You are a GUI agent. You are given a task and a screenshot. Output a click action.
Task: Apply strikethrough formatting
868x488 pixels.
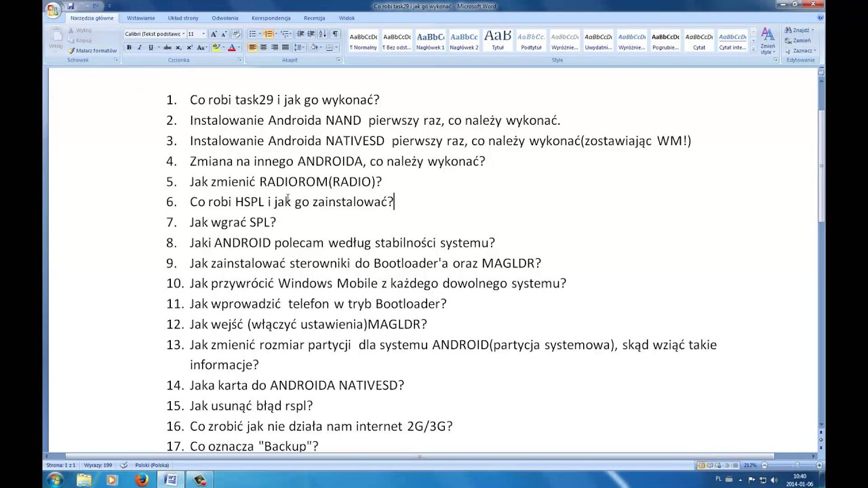pos(167,47)
